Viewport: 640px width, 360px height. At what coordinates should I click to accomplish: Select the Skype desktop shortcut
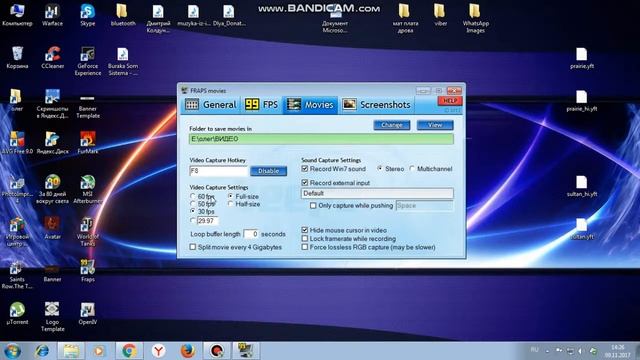coord(88,15)
